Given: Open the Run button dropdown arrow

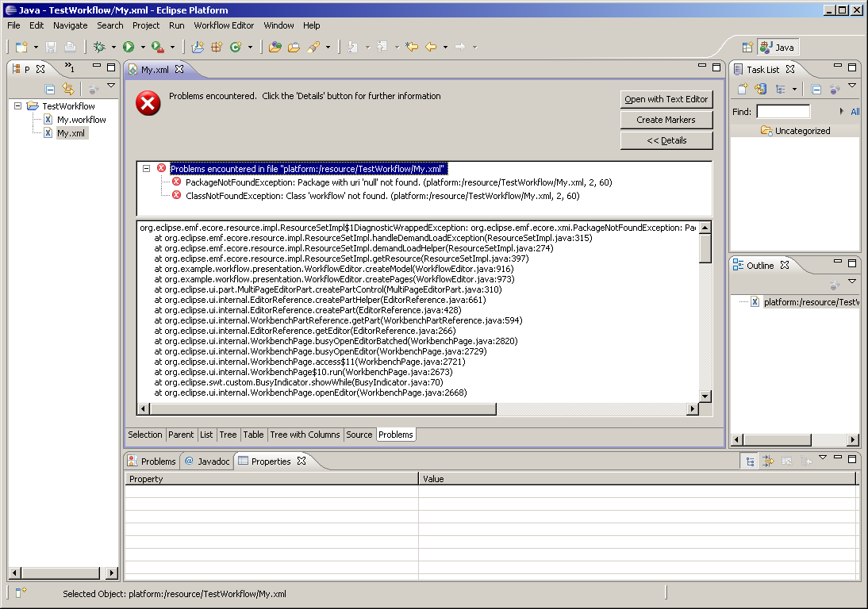Looking at the screenshot, I should point(143,48).
